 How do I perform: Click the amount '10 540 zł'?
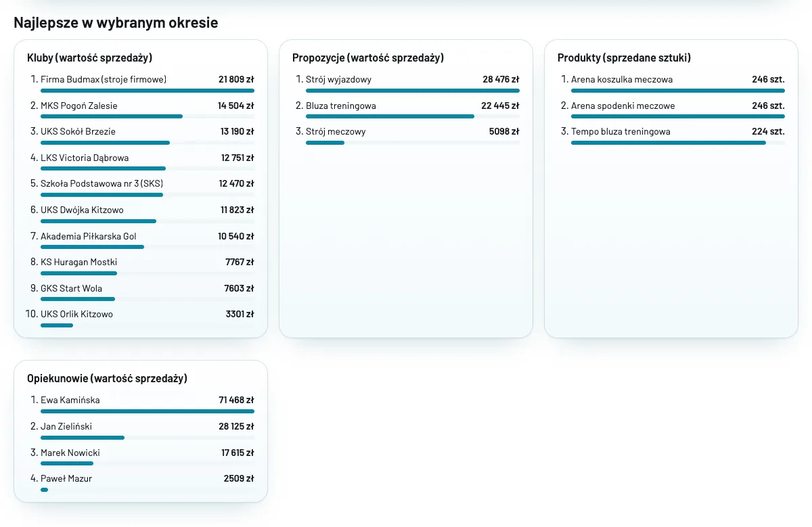pyautogui.click(x=236, y=236)
